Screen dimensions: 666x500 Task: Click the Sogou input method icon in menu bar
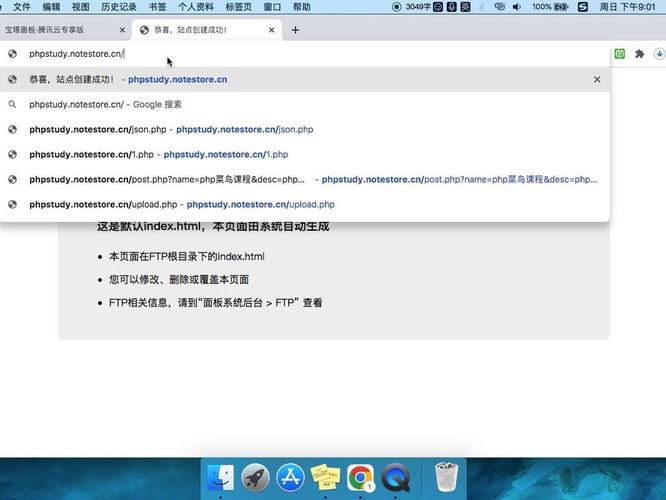(583, 7)
